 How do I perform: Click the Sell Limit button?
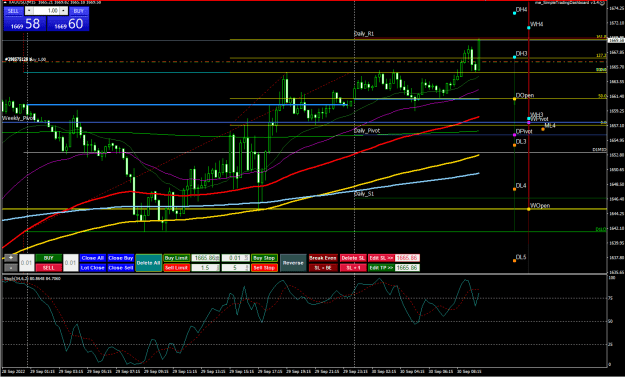pyautogui.click(x=176, y=268)
